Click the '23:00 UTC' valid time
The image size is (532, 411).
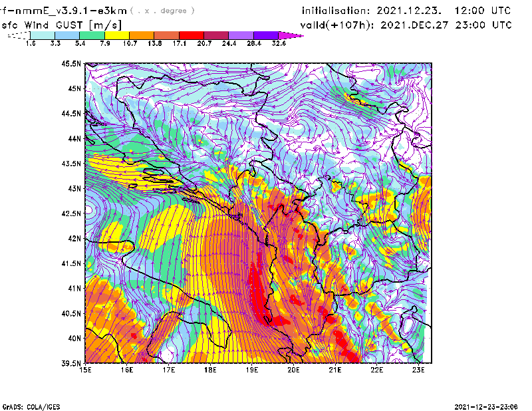[x=483, y=25]
